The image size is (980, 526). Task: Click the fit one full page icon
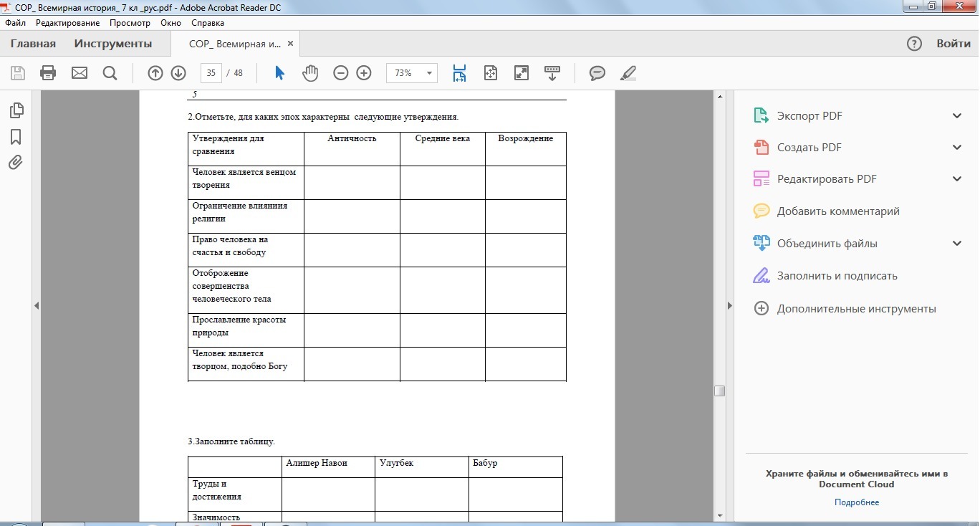coord(491,73)
